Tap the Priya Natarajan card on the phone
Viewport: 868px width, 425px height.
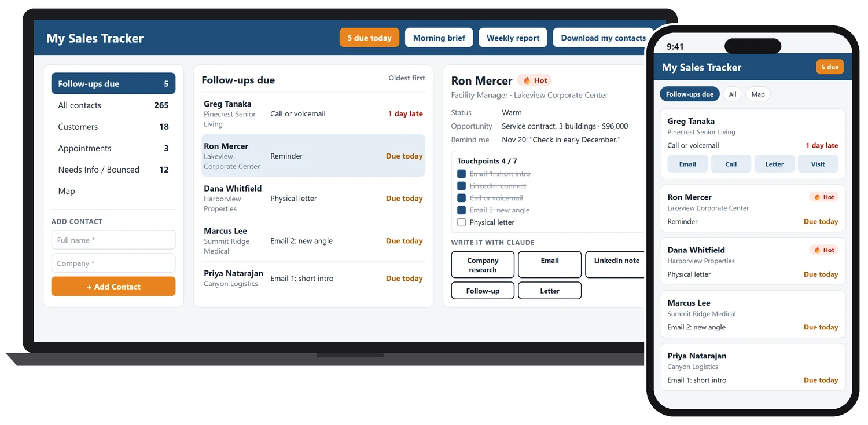point(753,367)
